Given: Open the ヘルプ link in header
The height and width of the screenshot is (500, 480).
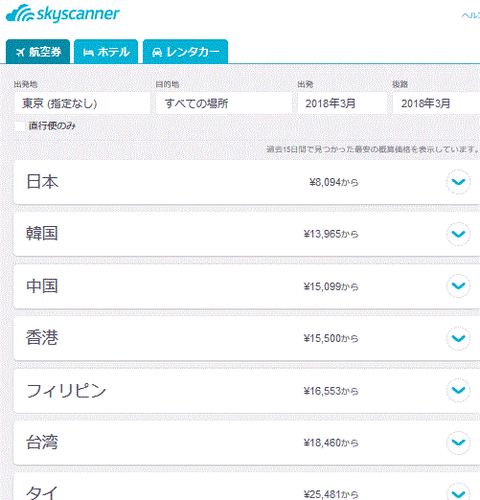Looking at the screenshot, I should coord(471,16).
